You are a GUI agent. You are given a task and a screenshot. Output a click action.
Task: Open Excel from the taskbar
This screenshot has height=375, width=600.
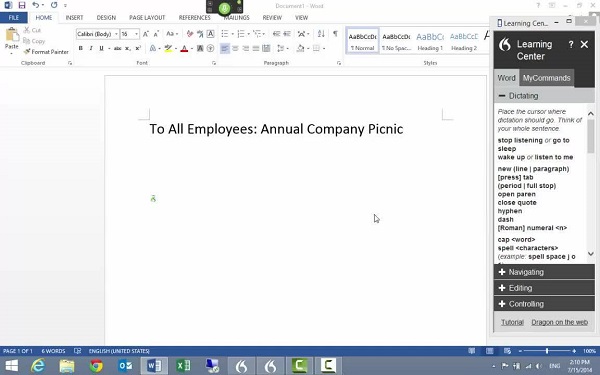tap(183, 366)
